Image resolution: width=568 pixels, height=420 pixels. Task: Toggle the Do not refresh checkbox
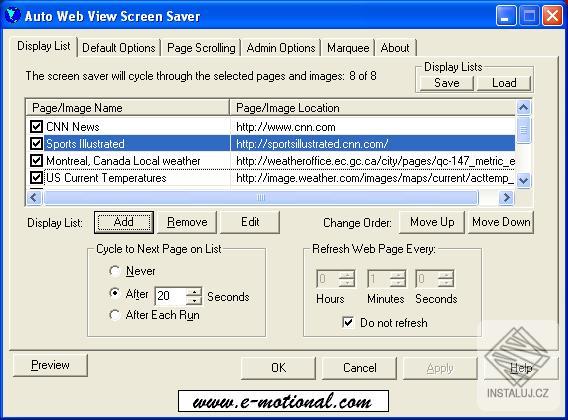348,323
